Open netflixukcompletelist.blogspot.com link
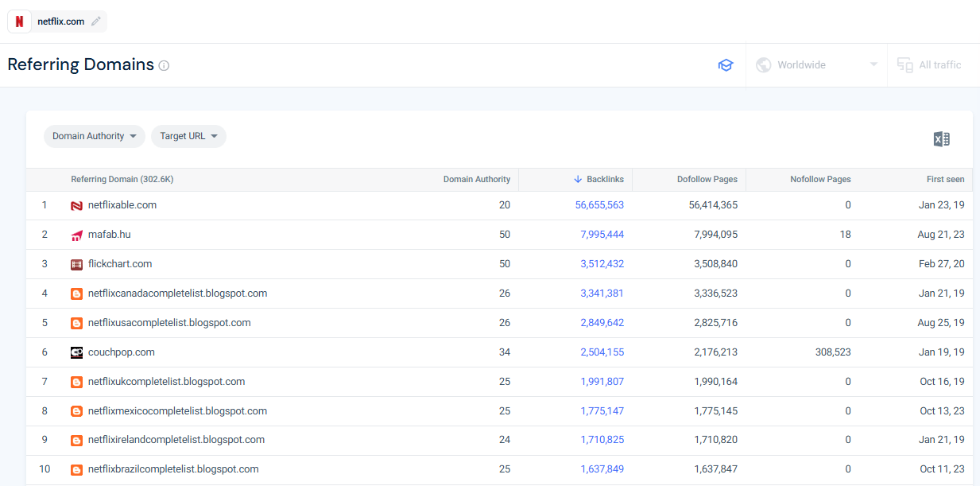 point(167,382)
